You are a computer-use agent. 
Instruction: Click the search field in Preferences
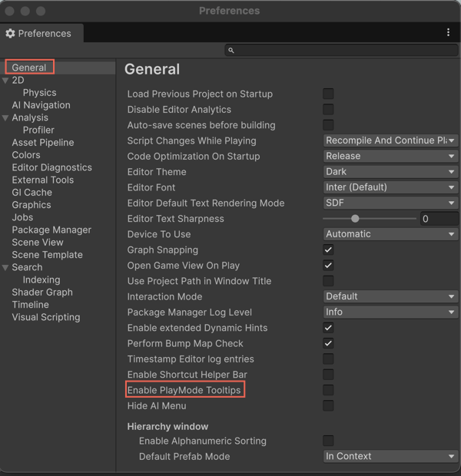point(342,51)
